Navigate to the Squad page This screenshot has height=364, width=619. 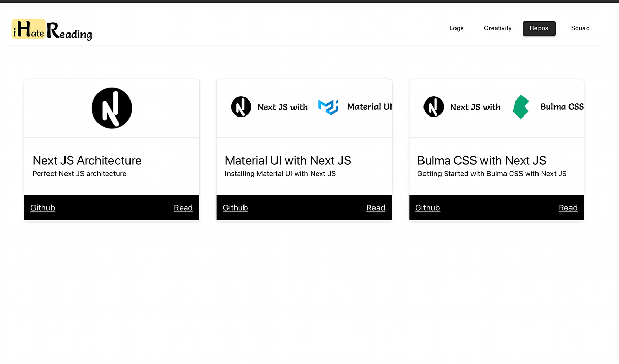coord(580,28)
